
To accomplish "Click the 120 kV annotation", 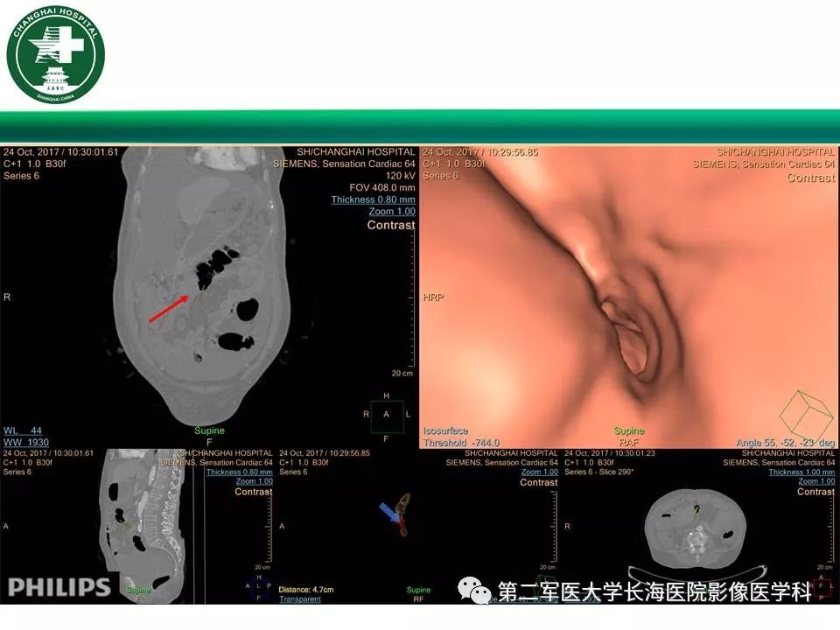I will 400,176.
